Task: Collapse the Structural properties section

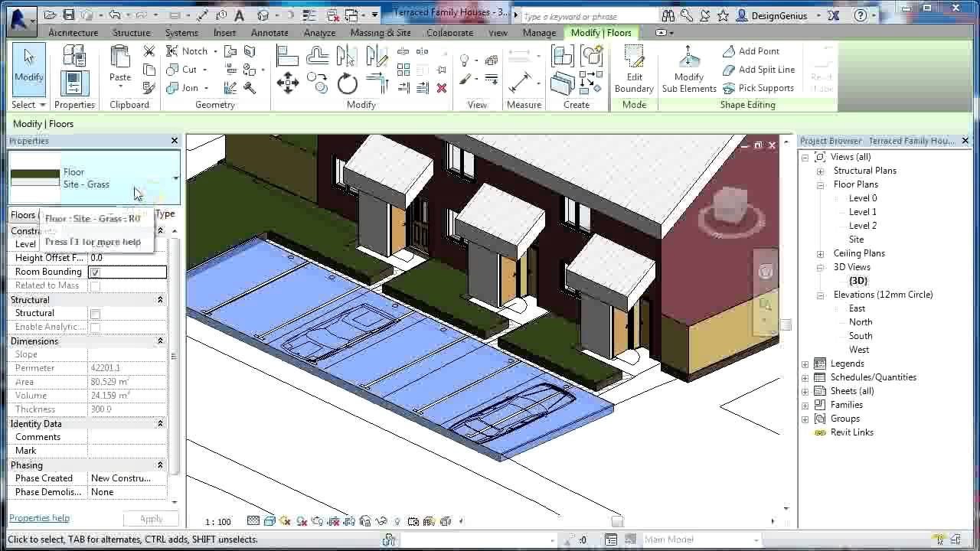Action: pos(160,300)
